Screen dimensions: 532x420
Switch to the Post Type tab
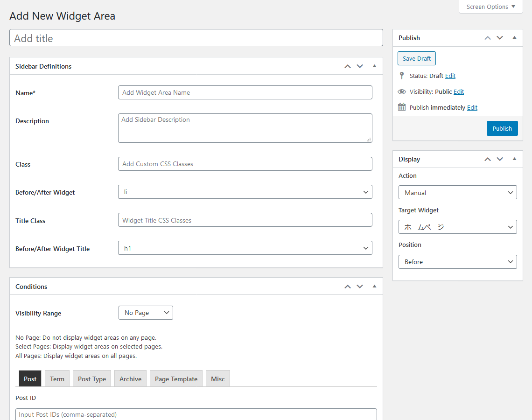pyautogui.click(x=92, y=378)
